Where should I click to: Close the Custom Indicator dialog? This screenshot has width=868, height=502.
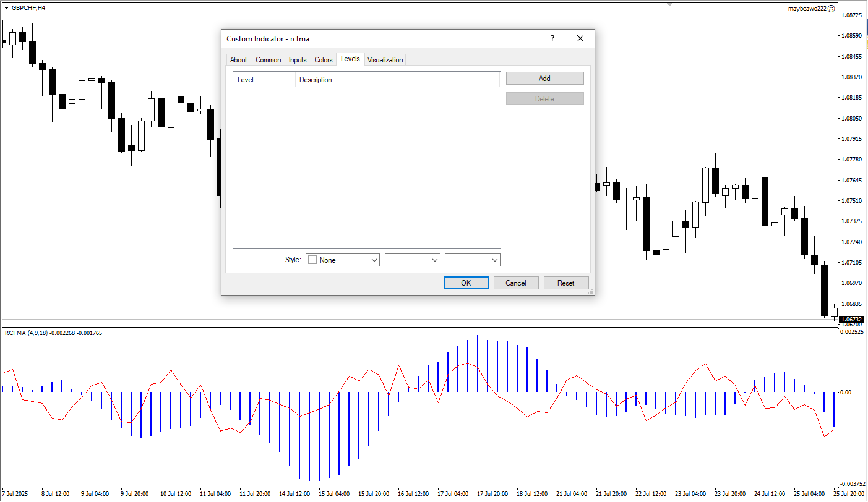[x=580, y=38]
